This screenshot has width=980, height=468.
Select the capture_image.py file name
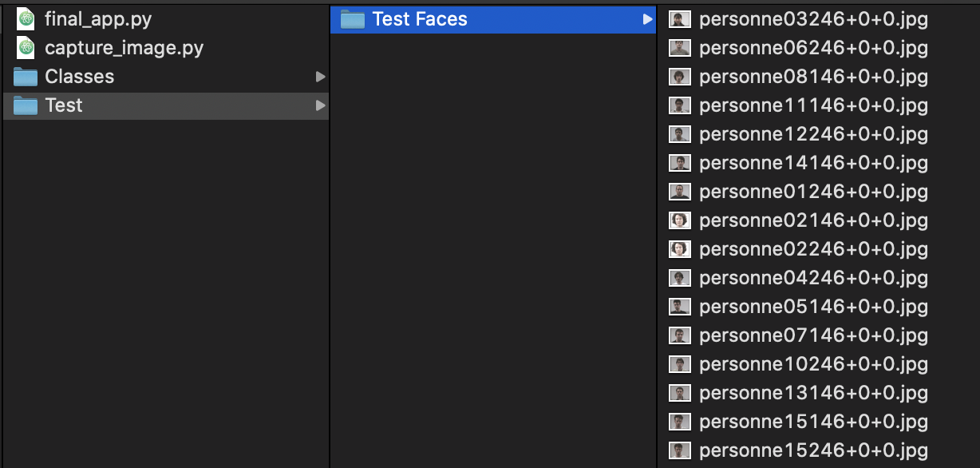tap(124, 48)
